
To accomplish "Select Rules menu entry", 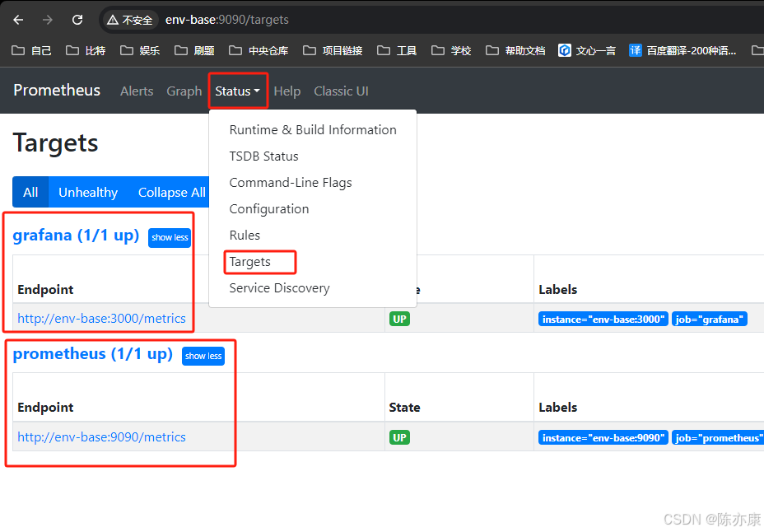I will click(313, 236).
